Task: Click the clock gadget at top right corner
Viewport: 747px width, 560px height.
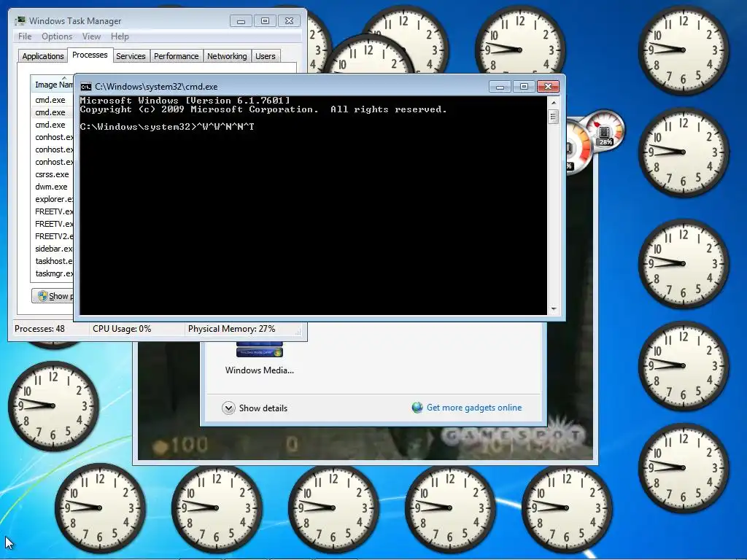Action: [683, 50]
